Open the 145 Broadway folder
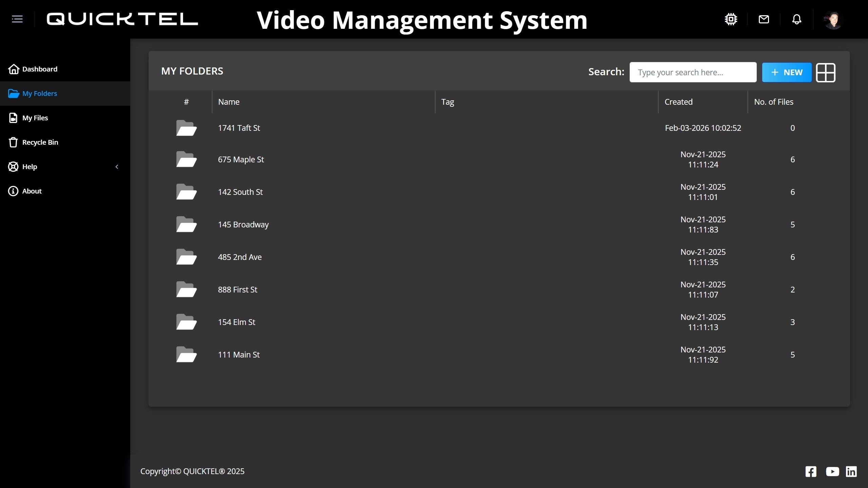The height and width of the screenshot is (488, 868). 243,225
